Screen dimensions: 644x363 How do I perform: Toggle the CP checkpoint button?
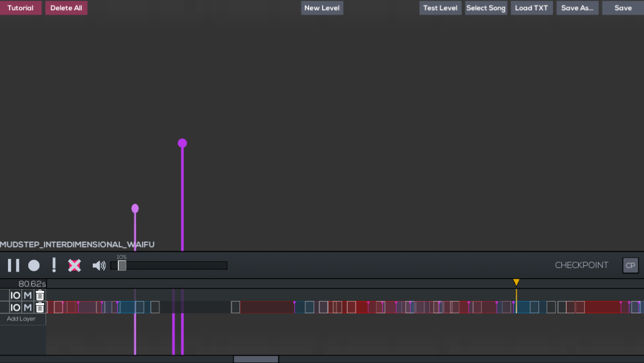(x=630, y=265)
